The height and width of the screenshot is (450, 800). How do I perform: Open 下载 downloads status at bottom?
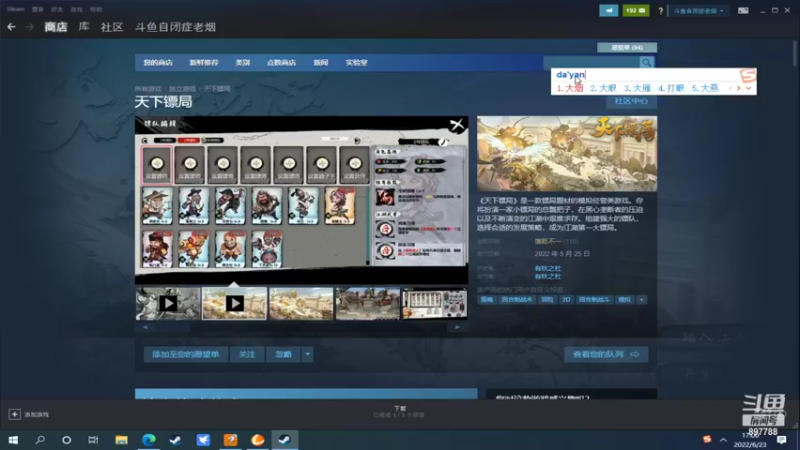pos(399,412)
